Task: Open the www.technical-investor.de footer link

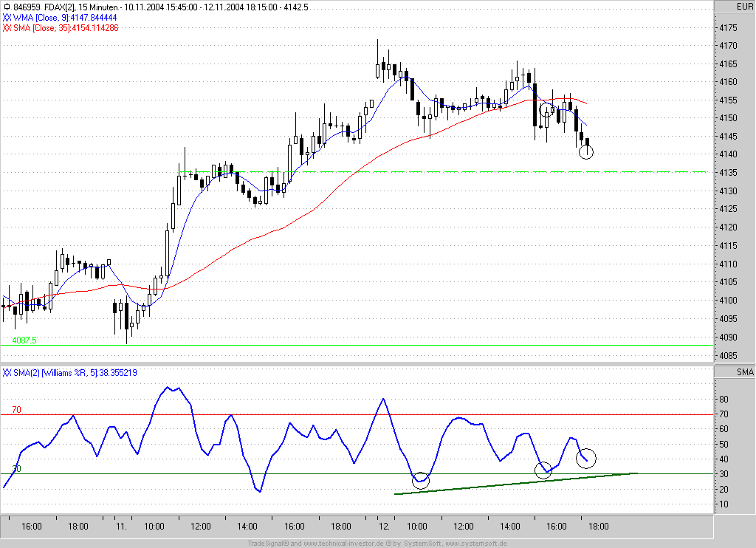Action: click(x=344, y=544)
